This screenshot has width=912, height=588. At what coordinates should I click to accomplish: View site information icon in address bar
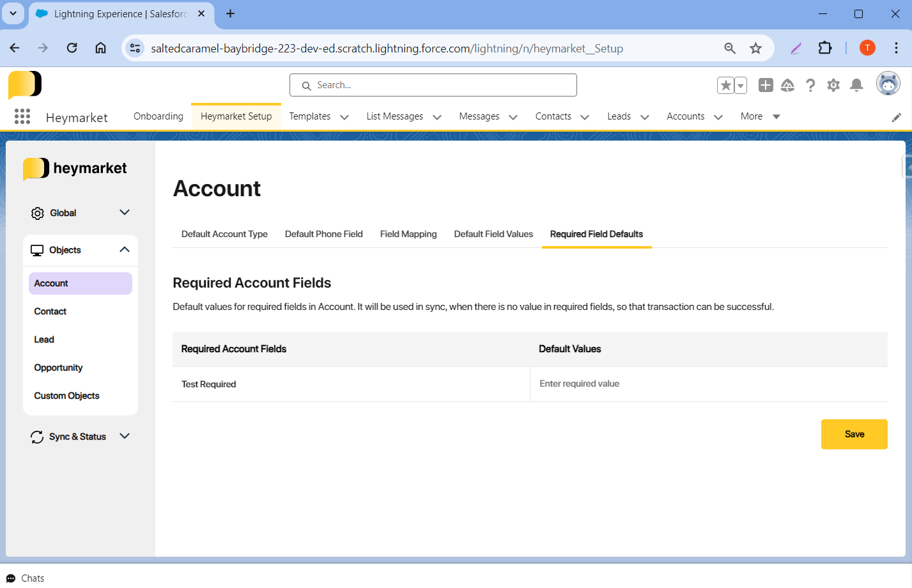135,48
